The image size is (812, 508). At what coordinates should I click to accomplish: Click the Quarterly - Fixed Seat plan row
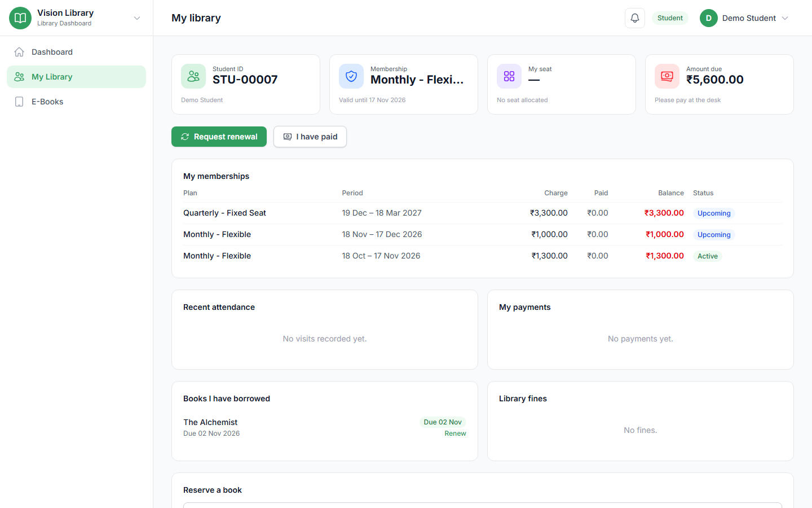[483, 213]
